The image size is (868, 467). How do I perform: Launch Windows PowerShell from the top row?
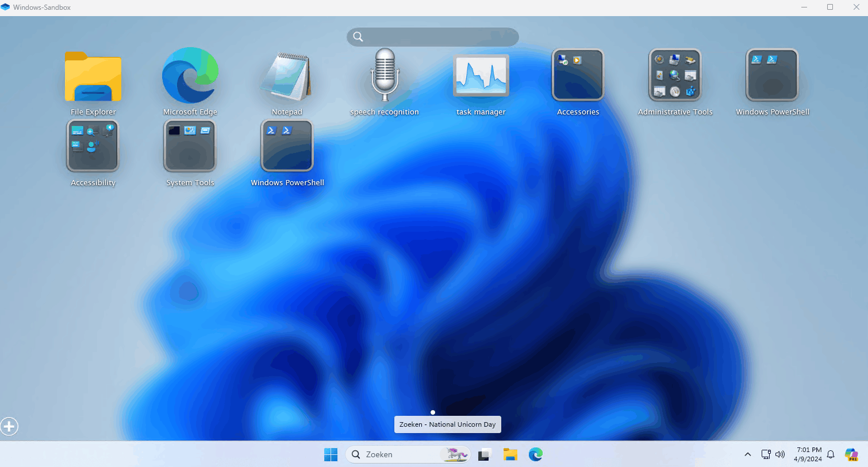772,75
